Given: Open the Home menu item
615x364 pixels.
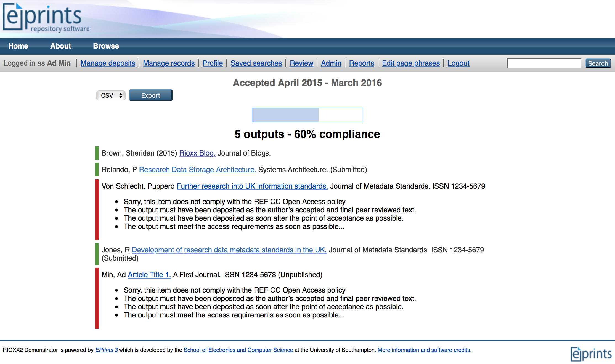Looking at the screenshot, I should [x=18, y=46].
